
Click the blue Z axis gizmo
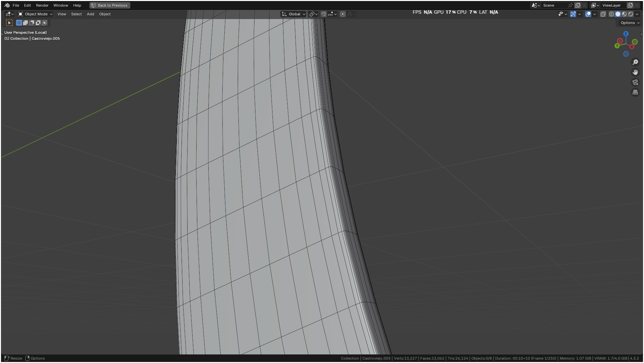pyautogui.click(x=626, y=34)
